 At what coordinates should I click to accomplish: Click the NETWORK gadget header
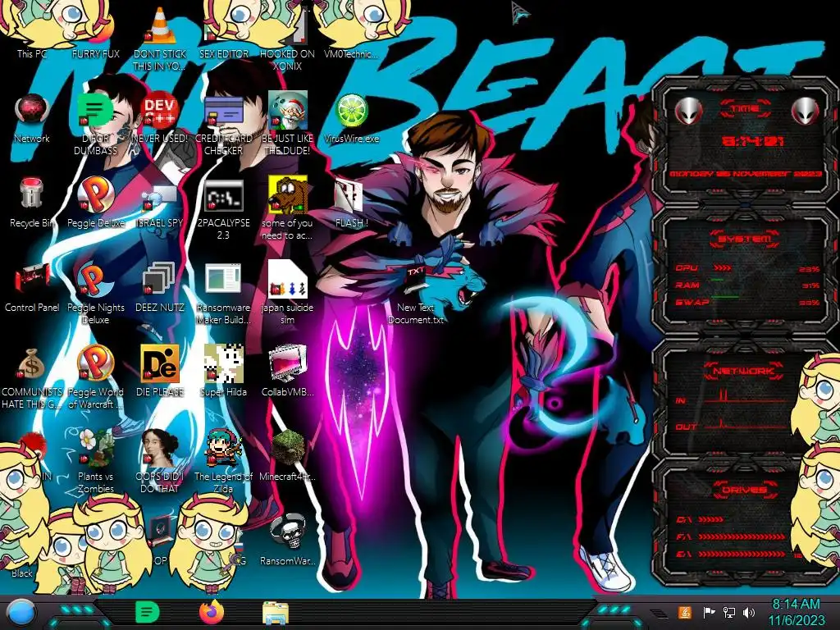pos(745,371)
